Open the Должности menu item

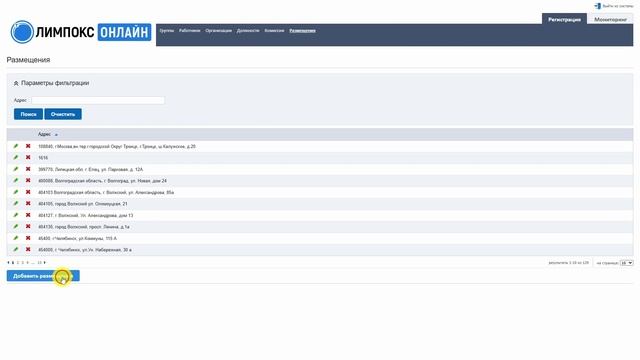pos(248,31)
